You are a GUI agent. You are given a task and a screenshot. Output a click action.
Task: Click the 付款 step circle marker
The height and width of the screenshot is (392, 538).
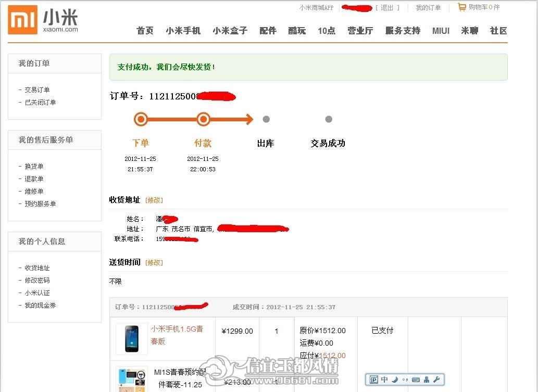203,119
